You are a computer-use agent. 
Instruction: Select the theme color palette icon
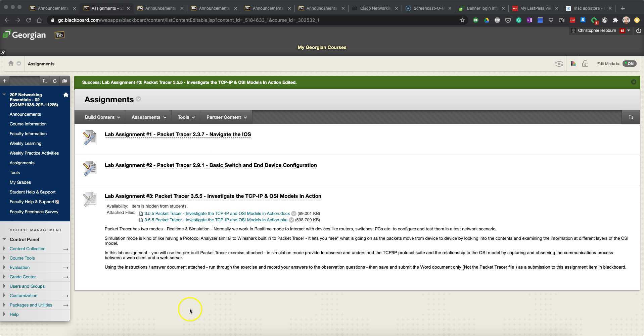(572, 64)
